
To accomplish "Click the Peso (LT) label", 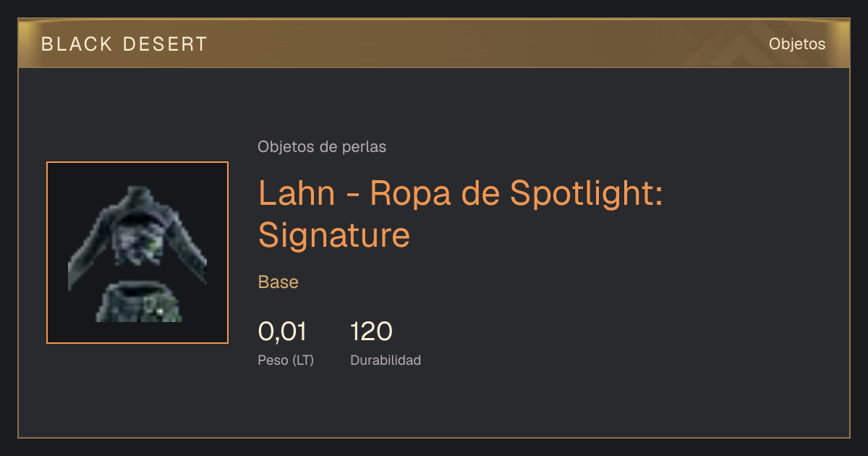I will [286, 360].
